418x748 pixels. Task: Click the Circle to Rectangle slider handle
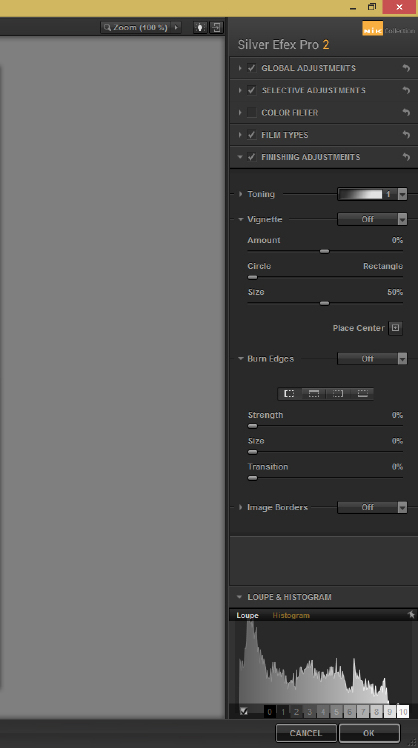252,277
